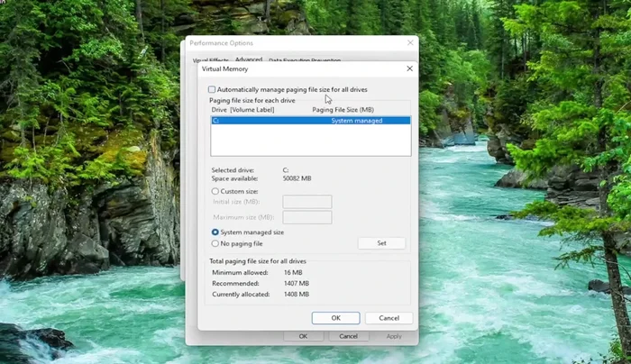Select the Custom size radio option
The height and width of the screenshot is (364, 631).
(x=215, y=191)
